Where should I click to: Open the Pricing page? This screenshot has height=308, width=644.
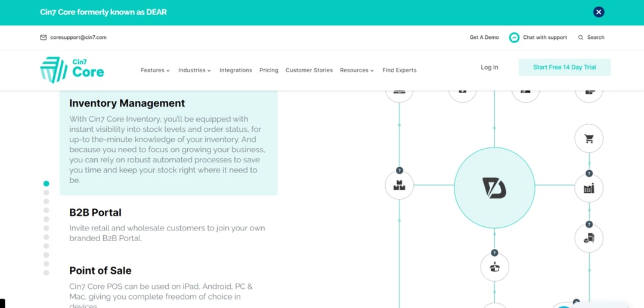(x=268, y=70)
